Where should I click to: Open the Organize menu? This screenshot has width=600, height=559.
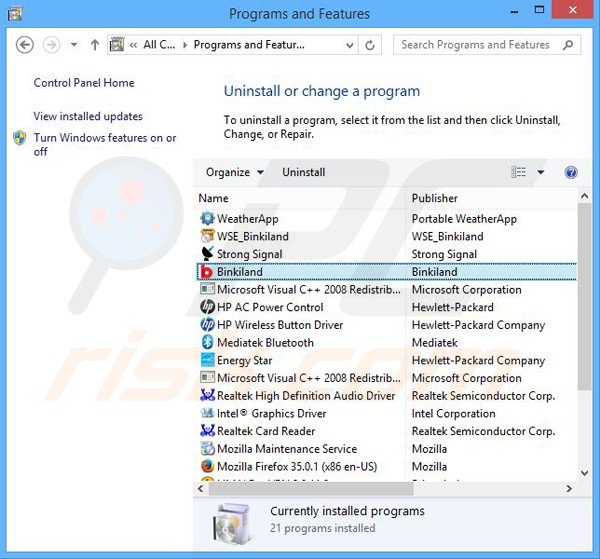coord(235,172)
